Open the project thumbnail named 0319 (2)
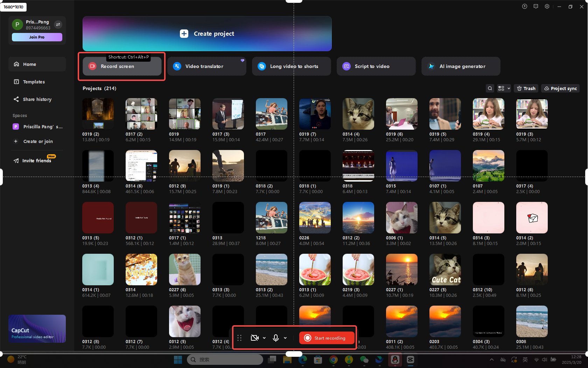 click(x=98, y=114)
